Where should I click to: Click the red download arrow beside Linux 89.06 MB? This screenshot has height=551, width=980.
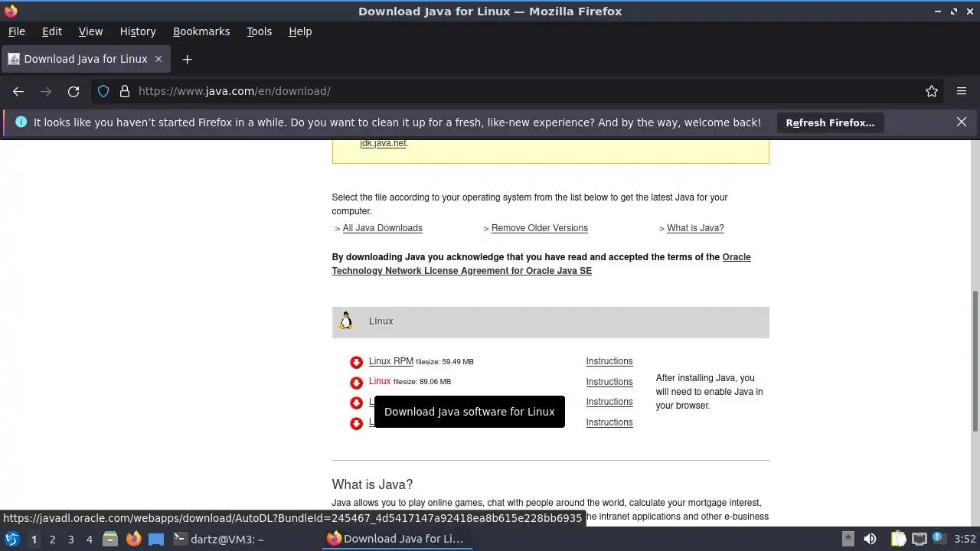pyautogui.click(x=356, y=383)
